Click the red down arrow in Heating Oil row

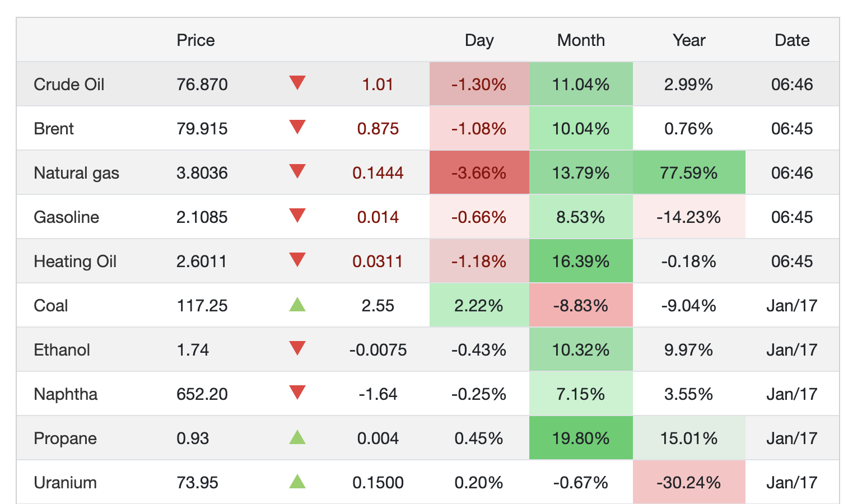point(297,260)
